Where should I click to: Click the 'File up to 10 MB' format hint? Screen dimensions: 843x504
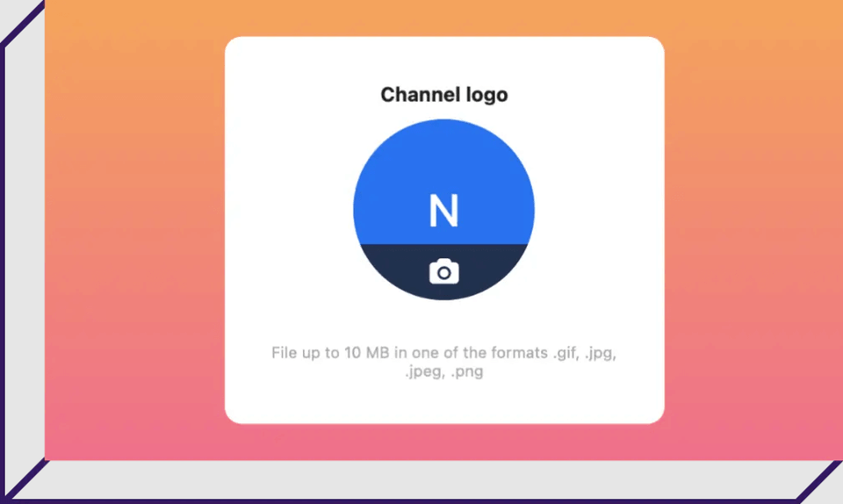pos(444,362)
